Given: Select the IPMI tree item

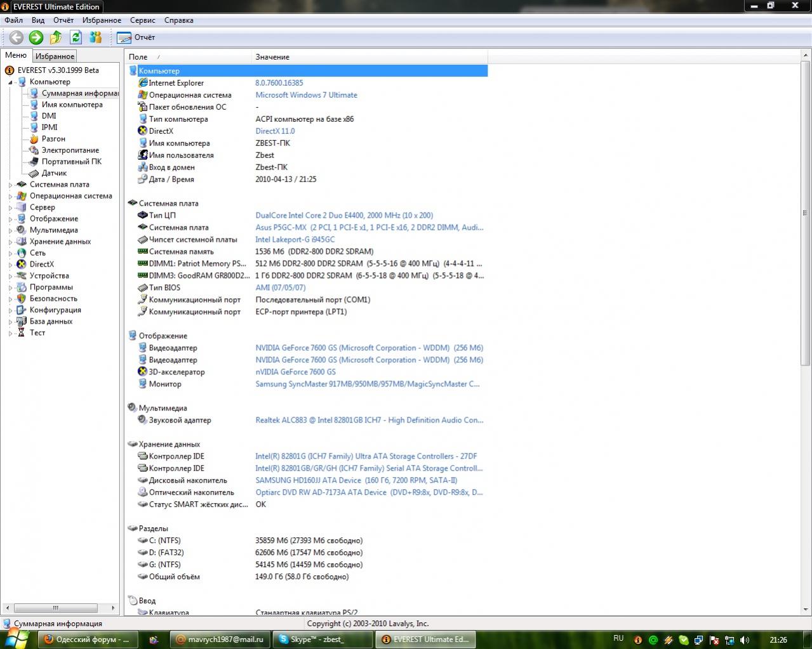Looking at the screenshot, I should pos(50,128).
